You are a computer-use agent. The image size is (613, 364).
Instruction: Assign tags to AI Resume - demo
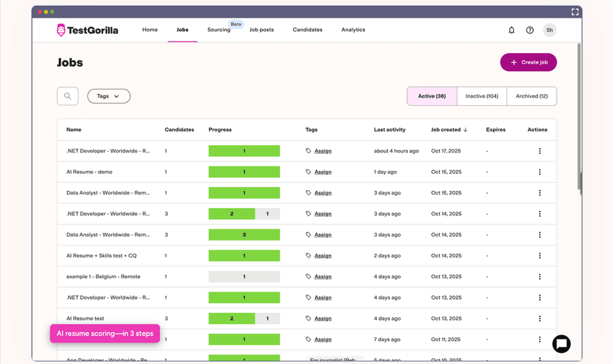pos(323,172)
